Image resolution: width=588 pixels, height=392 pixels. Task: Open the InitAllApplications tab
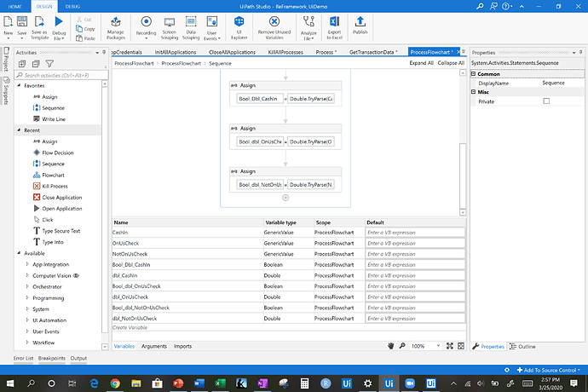[x=176, y=52]
